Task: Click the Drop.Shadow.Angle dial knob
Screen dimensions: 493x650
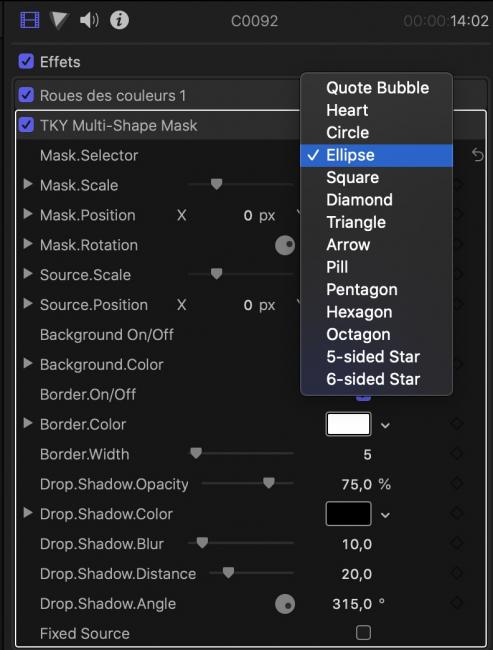Action: click(x=285, y=604)
